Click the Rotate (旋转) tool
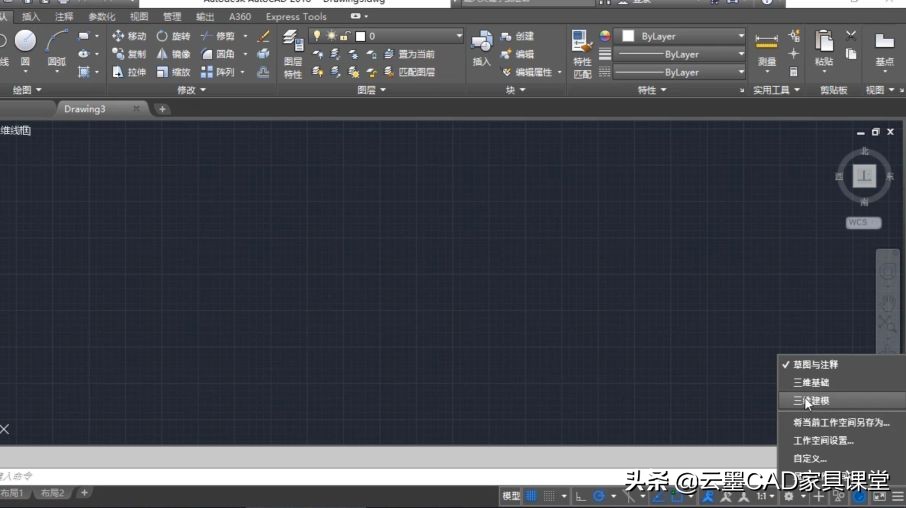The image size is (906, 508). [173, 36]
